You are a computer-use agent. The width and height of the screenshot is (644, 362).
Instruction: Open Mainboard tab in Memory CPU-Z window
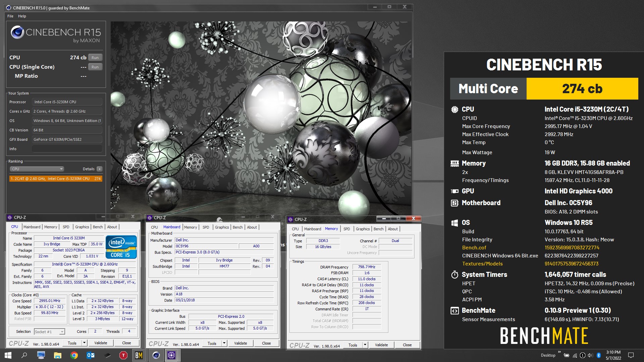[x=313, y=229]
